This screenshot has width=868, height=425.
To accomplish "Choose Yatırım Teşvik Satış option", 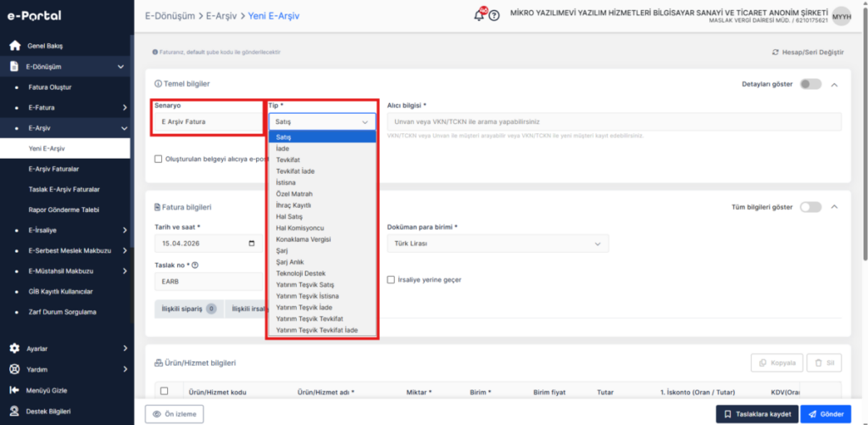I will [322, 285].
